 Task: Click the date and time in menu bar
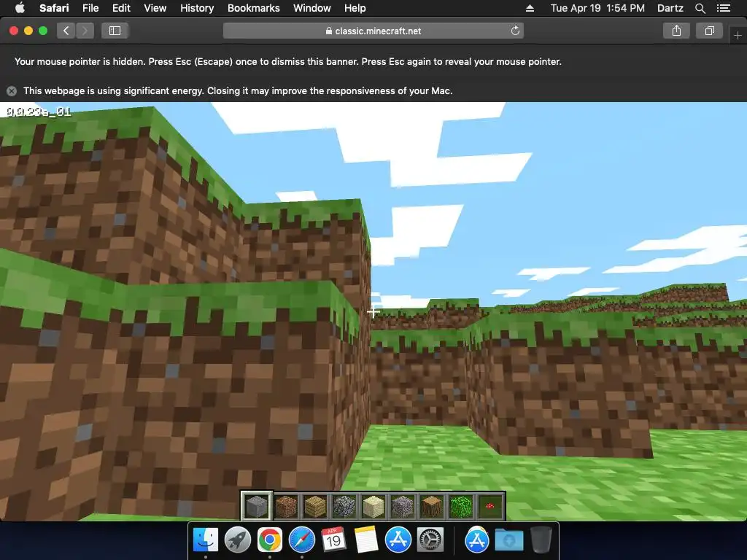597,8
